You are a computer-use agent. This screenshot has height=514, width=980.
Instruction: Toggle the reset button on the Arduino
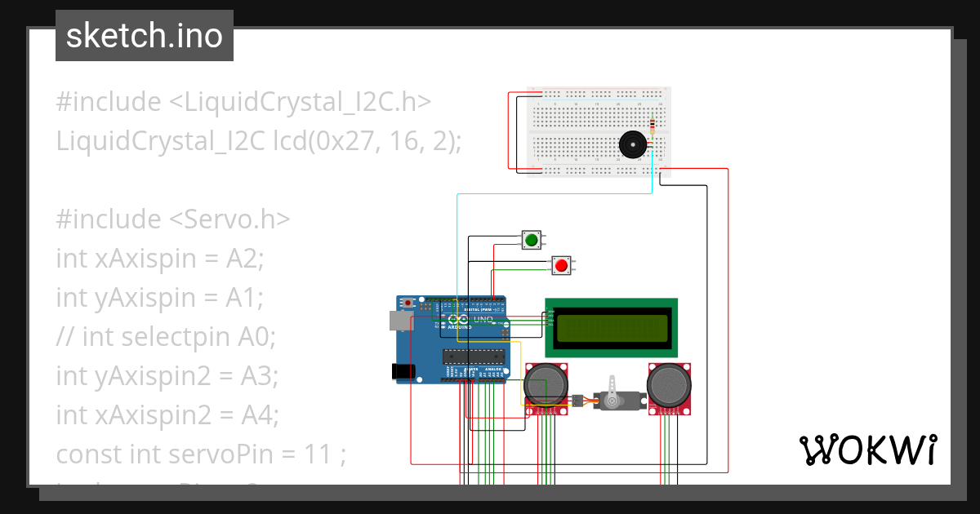pyautogui.click(x=408, y=301)
